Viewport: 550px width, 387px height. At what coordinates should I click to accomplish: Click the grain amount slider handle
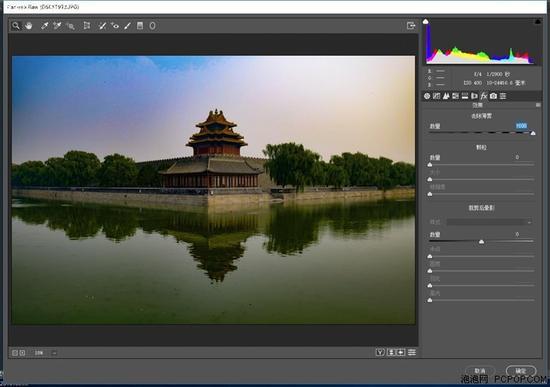[430, 165]
